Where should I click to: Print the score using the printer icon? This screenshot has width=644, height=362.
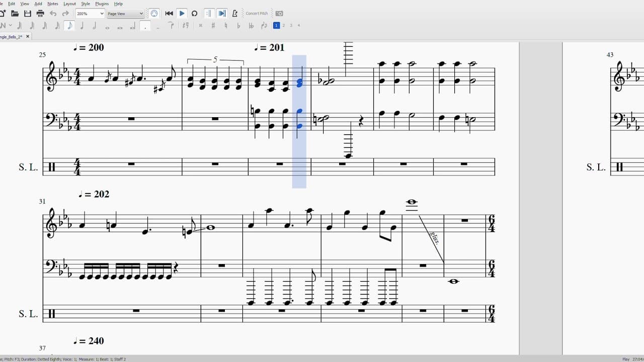pos(40,14)
